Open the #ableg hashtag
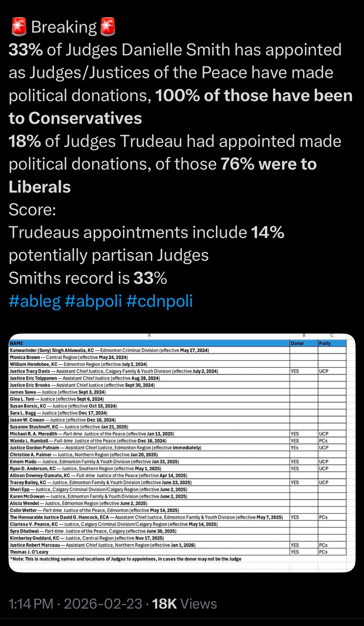Screen dimensions: 364x626 pyautogui.click(x=34, y=301)
